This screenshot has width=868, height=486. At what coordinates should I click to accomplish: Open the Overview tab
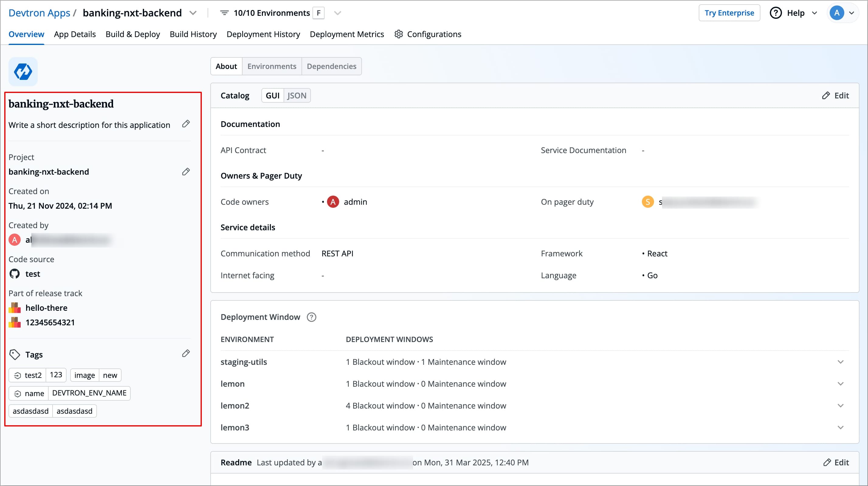point(26,34)
